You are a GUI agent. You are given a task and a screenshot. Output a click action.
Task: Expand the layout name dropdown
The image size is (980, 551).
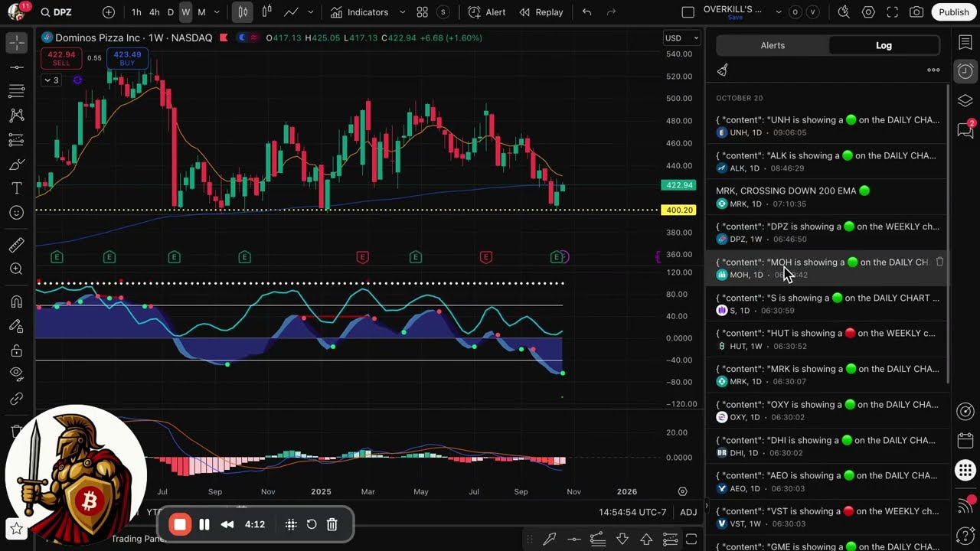(x=779, y=12)
